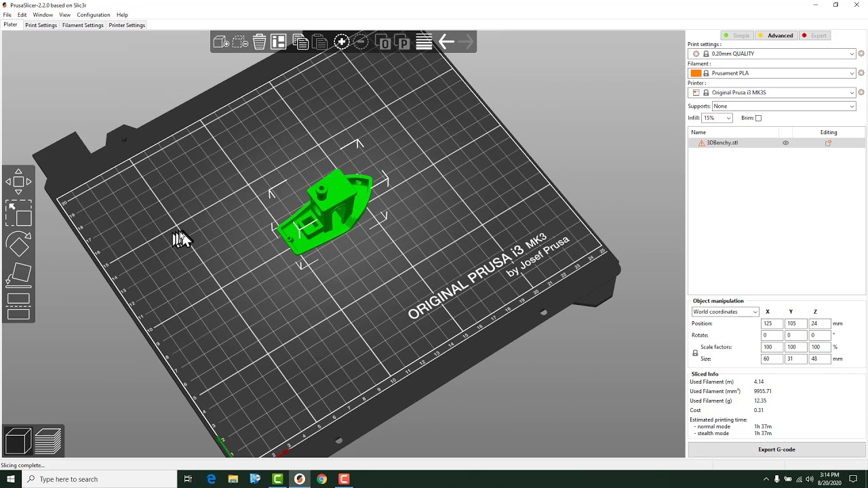Select the Scale gizmo tool

[x=18, y=213]
